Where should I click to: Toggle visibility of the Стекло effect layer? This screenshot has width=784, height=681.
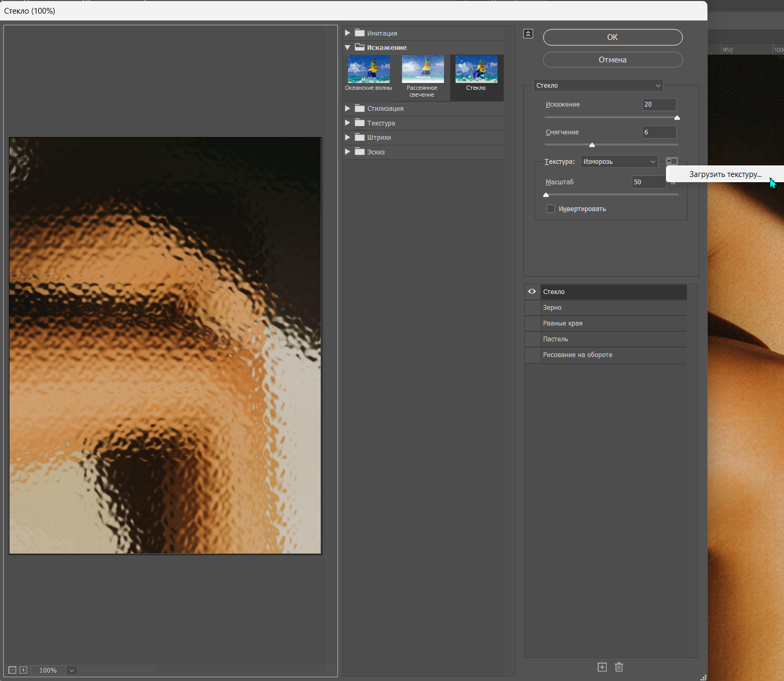(x=532, y=291)
